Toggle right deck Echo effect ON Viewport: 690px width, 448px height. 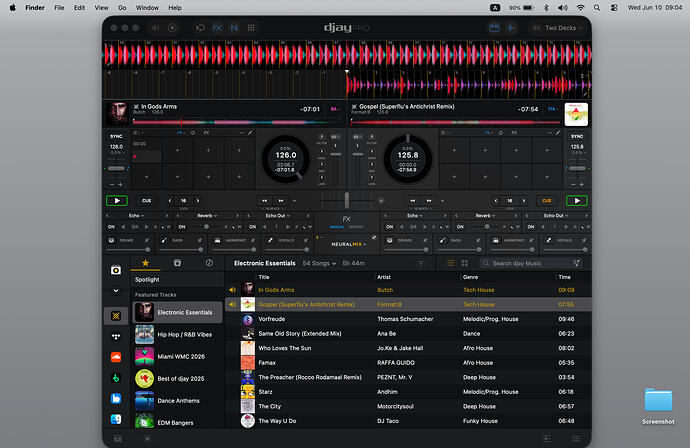389,227
